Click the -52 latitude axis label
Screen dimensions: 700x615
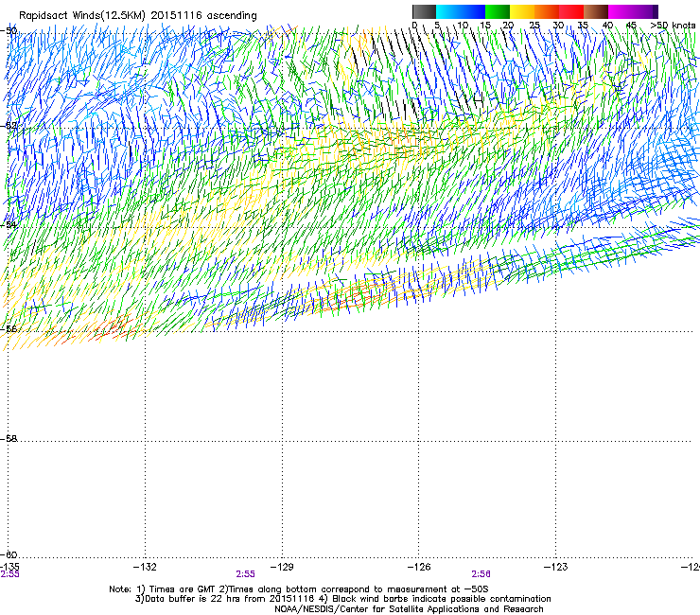click(9, 126)
